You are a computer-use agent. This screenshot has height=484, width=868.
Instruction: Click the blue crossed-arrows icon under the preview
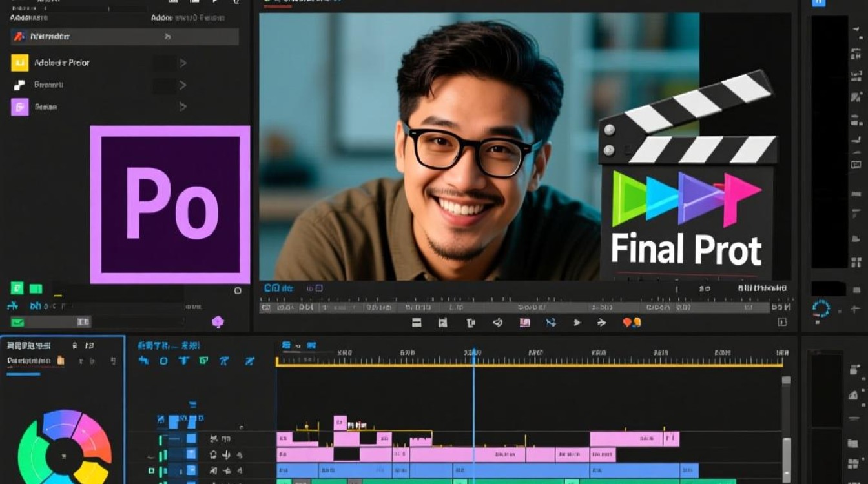tap(551, 323)
